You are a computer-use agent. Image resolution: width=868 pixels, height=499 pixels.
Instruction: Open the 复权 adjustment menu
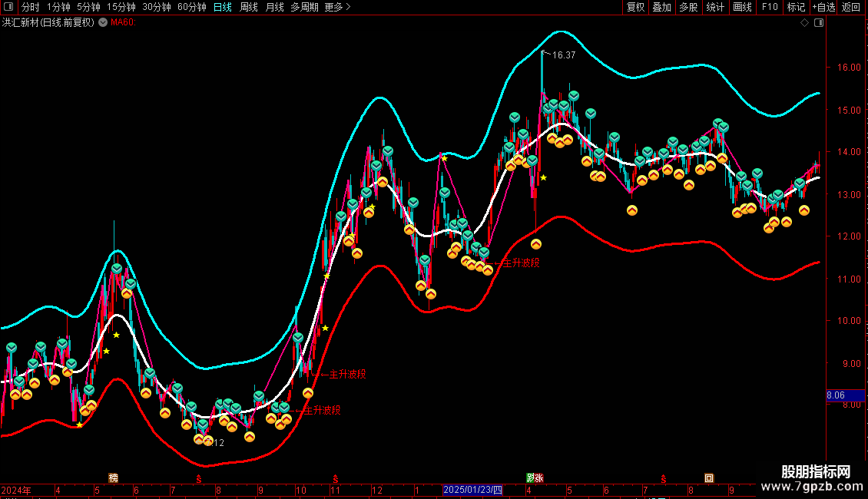(635, 7)
